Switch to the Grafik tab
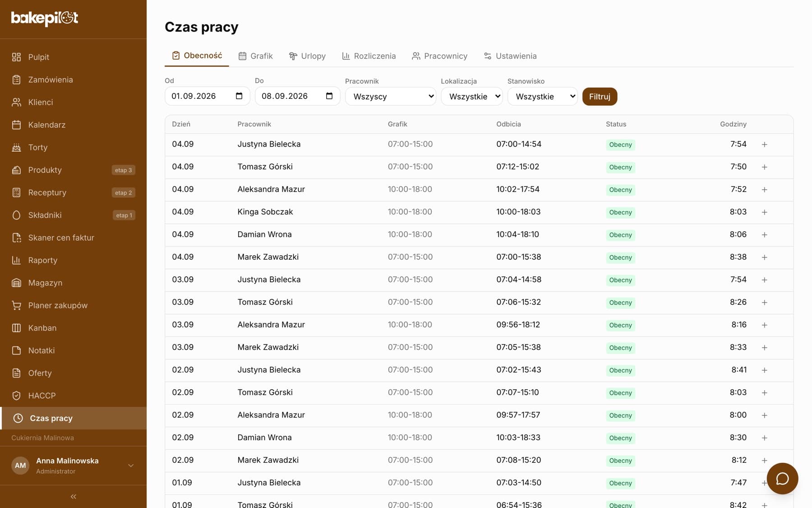Viewport: 812px width, 508px height. click(255, 56)
